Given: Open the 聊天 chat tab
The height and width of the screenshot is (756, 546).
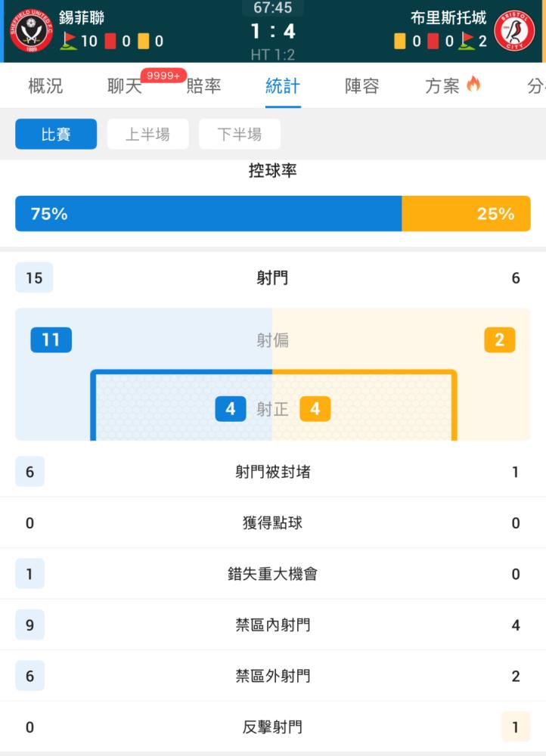Looking at the screenshot, I should pos(125,86).
